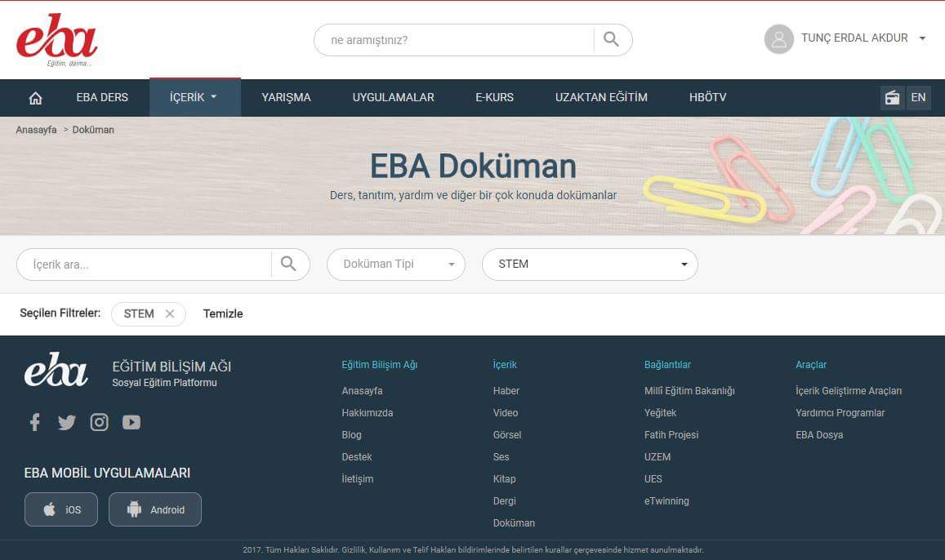Open the YARIŞMA menu item
The image size is (945, 560).
click(x=286, y=97)
